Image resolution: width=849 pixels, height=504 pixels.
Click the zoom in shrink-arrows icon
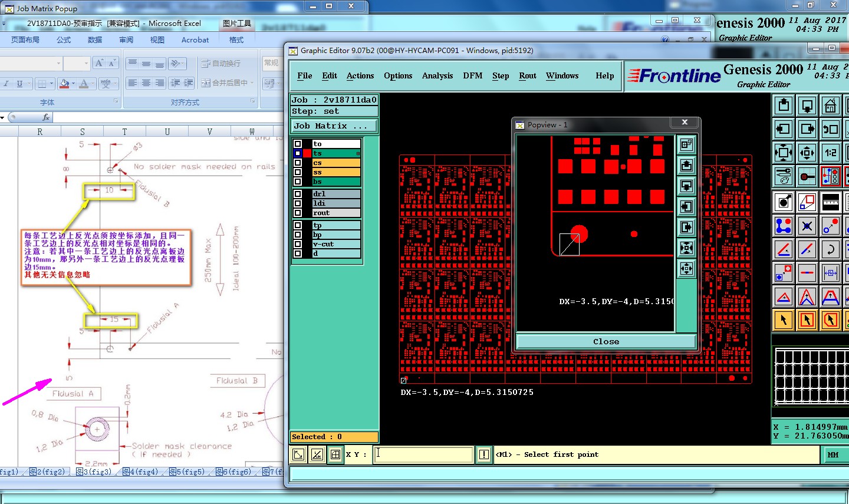[x=807, y=153]
